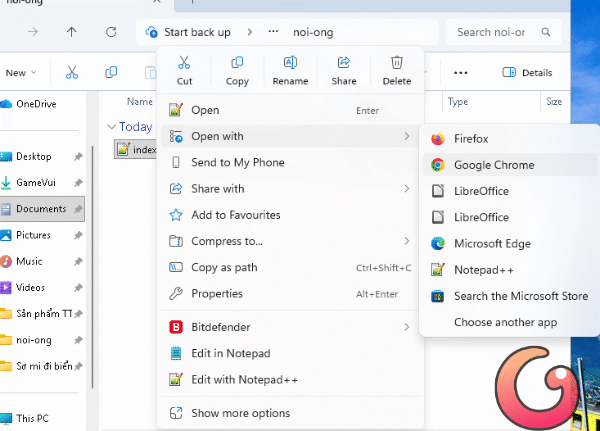Select Send to My Phone

click(x=290, y=162)
